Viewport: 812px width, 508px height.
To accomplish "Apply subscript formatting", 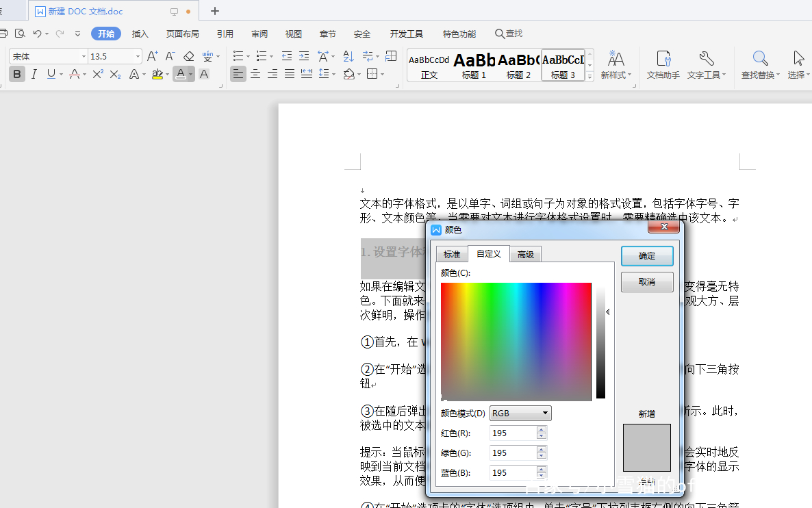I will (x=116, y=74).
